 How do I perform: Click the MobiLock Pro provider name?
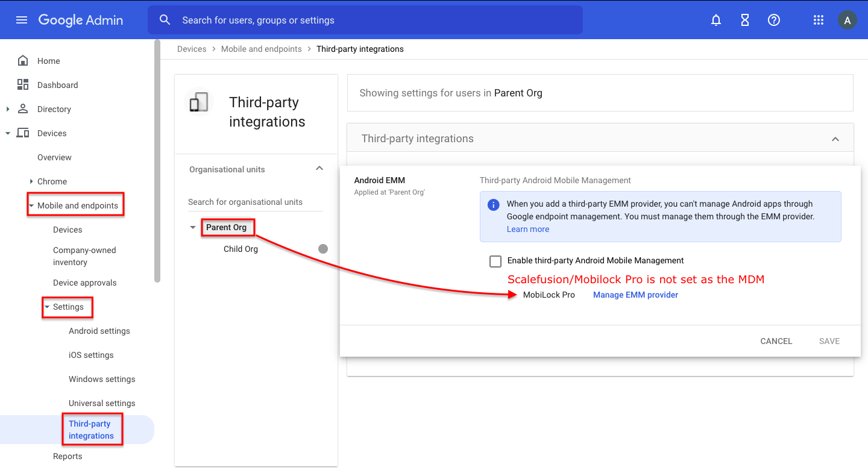point(549,295)
